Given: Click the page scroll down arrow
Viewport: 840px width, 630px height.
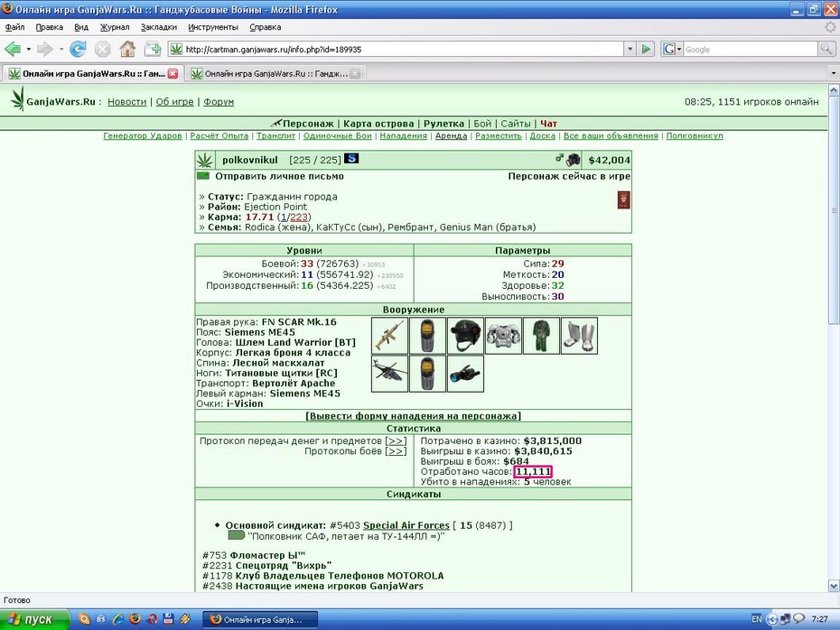Looking at the screenshot, I should pos(834,586).
